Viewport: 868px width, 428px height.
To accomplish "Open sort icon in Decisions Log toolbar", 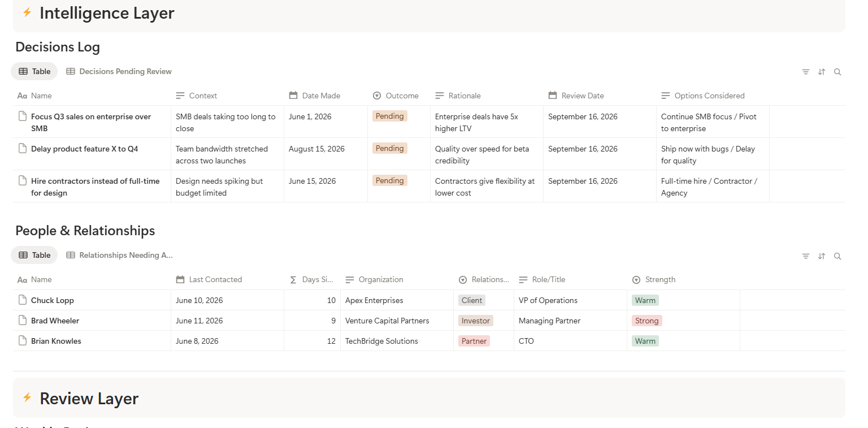I will point(822,72).
